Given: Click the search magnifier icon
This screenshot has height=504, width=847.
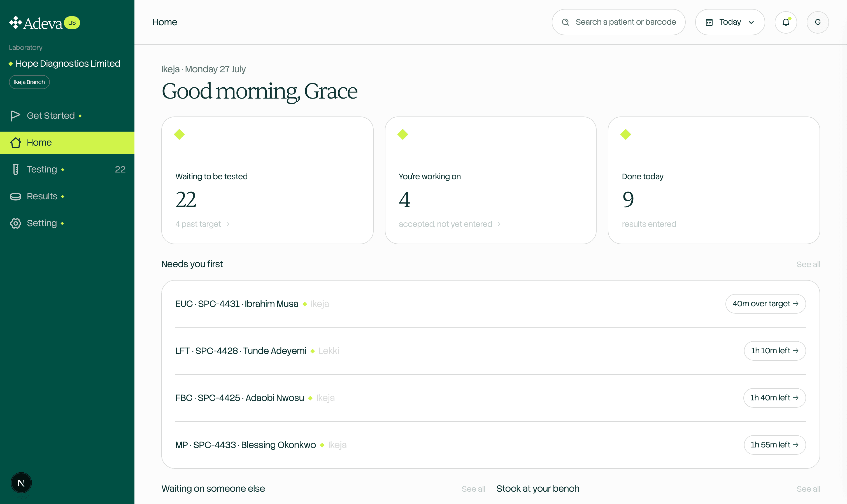Looking at the screenshot, I should click(x=565, y=22).
